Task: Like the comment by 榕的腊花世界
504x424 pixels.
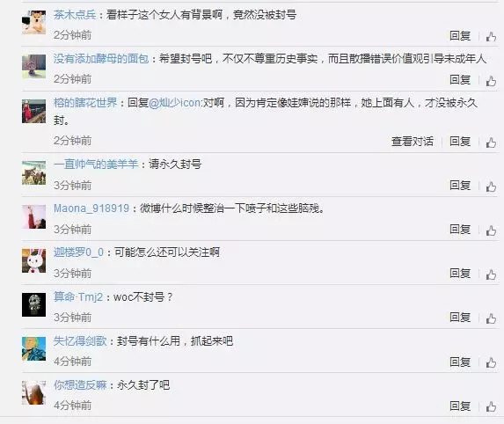Action: pyautogui.click(x=491, y=143)
